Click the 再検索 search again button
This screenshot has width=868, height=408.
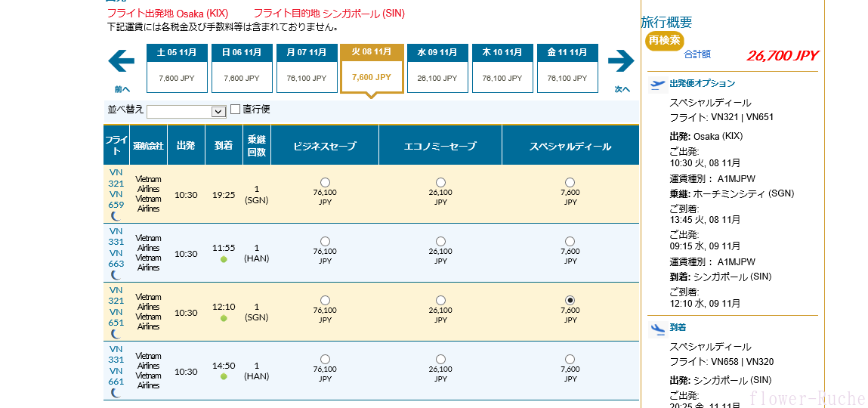[x=664, y=40]
